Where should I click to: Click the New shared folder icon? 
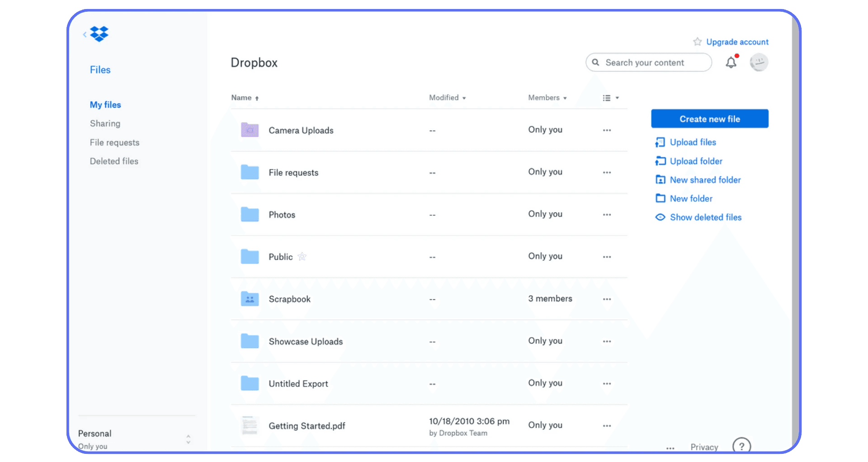[x=660, y=179]
